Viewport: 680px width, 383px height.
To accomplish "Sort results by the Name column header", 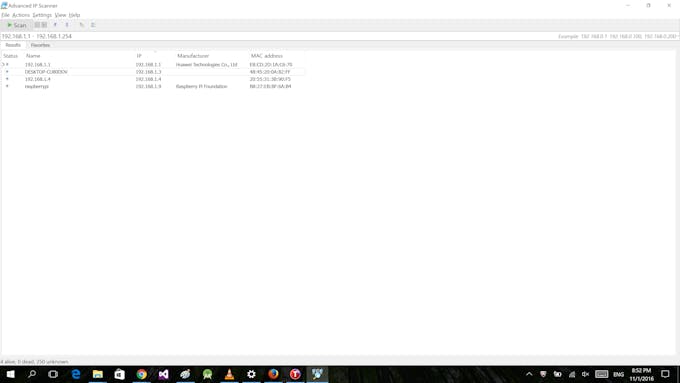I will pos(33,56).
